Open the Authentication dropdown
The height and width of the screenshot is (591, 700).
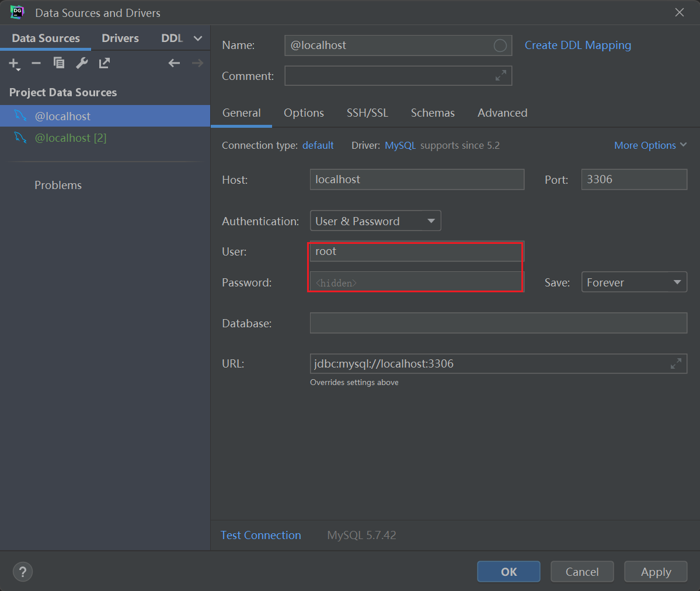click(x=375, y=221)
